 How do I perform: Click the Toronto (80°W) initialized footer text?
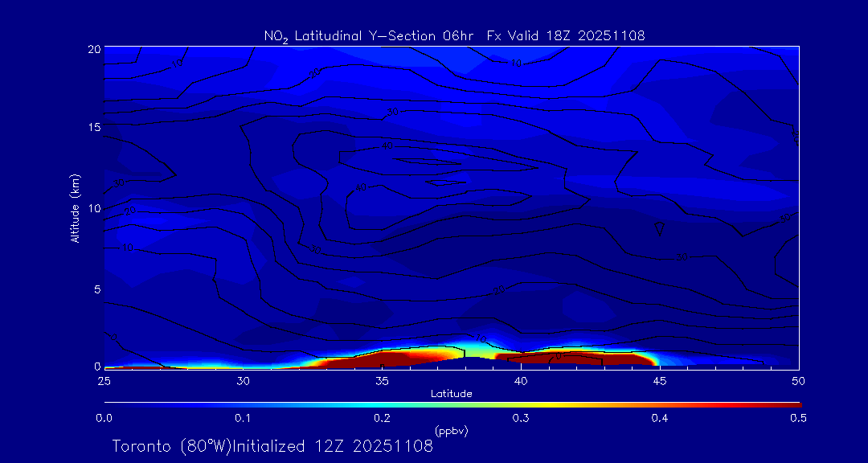(x=272, y=446)
